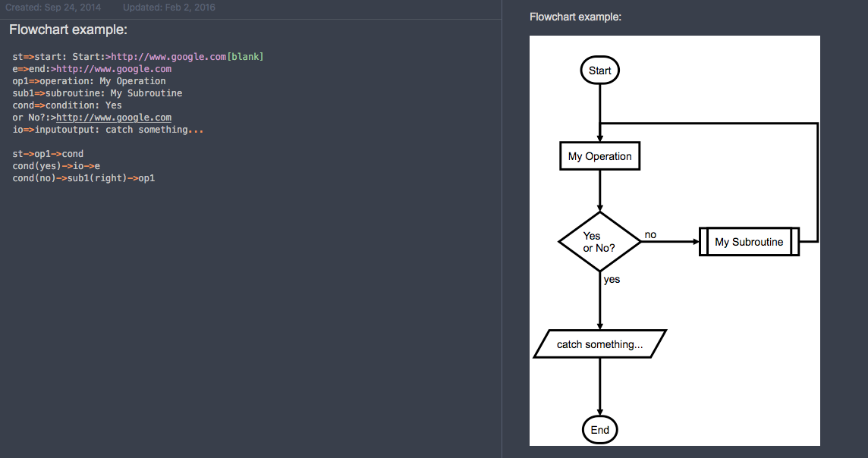Click the Start node in flowchart
Image resolution: width=868 pixels, height=458 pixels.
[x=599, y=71]
